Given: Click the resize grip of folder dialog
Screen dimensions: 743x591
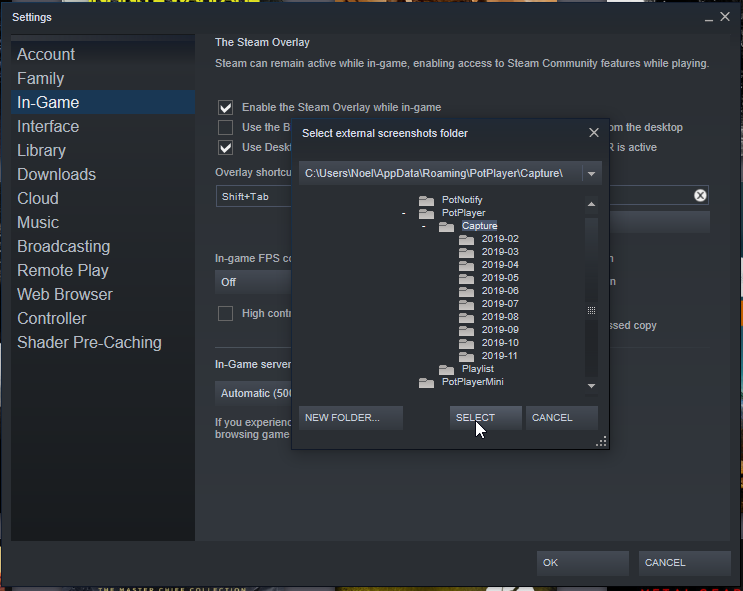Looking at the screenshot, I should (x=601, y=441).
